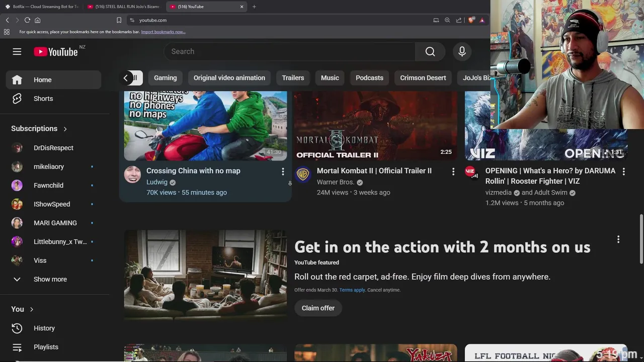Click the browser home icon
This screenshot has height=362, width=644.
tap(37, 20)
